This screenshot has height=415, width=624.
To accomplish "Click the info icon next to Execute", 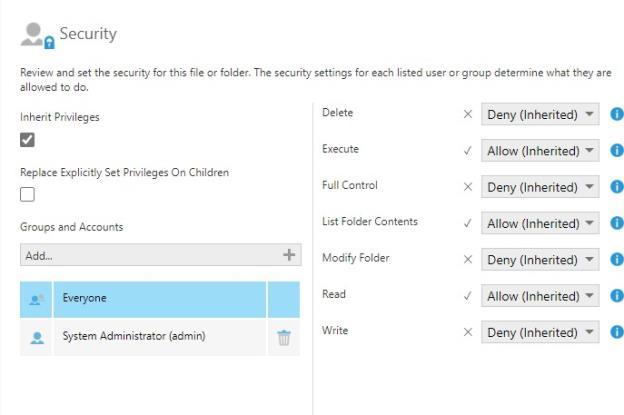I will pos(616,151).
